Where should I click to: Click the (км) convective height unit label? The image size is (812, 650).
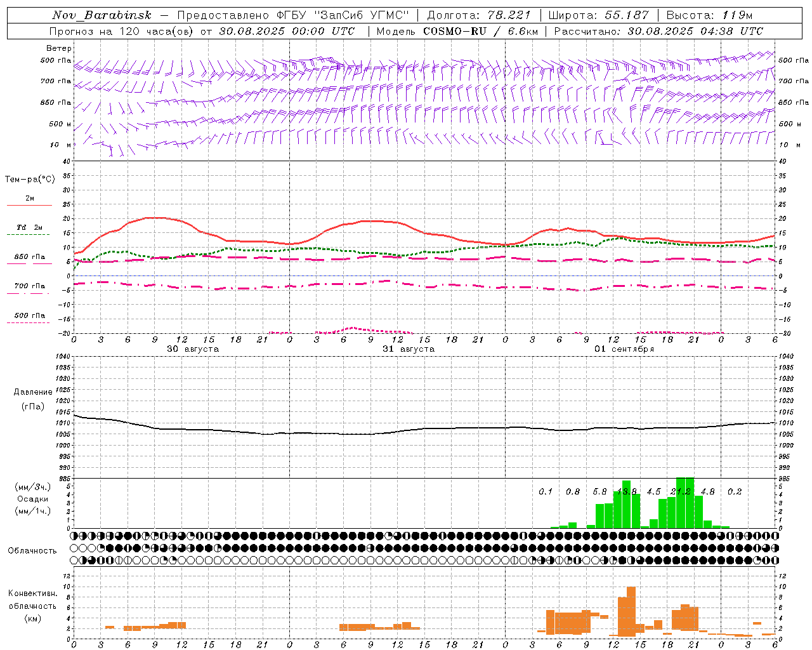32,619
